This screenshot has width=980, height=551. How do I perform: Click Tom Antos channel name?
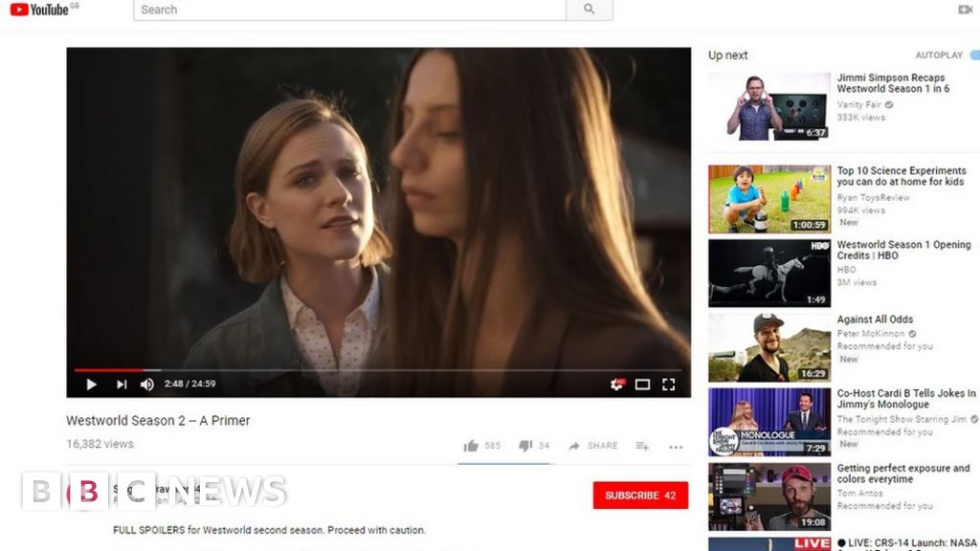point(860,493)
